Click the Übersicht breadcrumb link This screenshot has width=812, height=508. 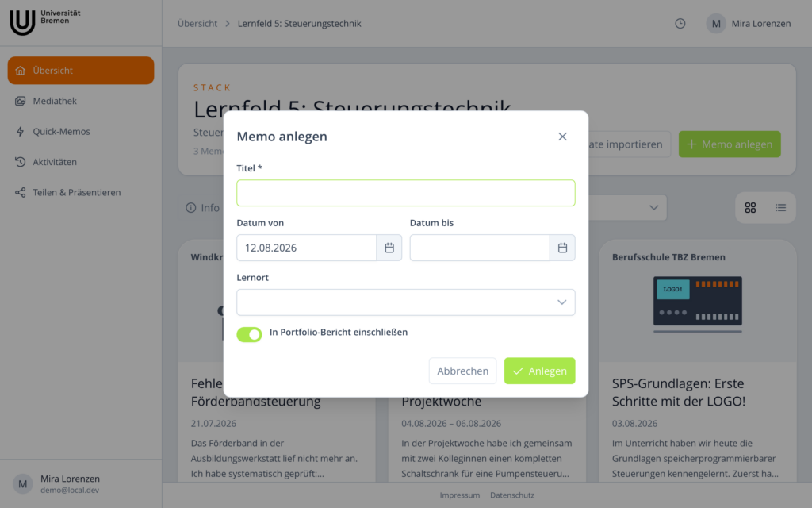(197, 23)
